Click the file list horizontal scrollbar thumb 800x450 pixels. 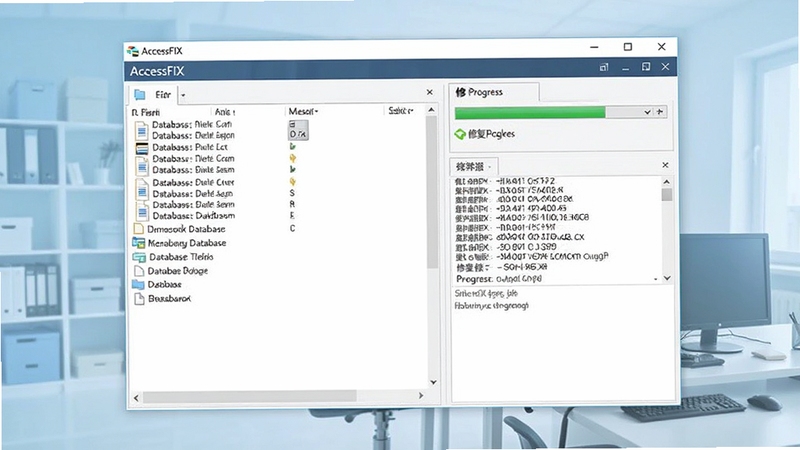249,396
